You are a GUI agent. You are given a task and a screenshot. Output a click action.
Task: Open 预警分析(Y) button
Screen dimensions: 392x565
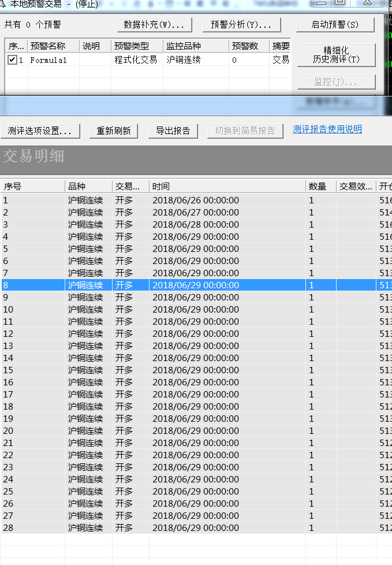pos(241,25)
